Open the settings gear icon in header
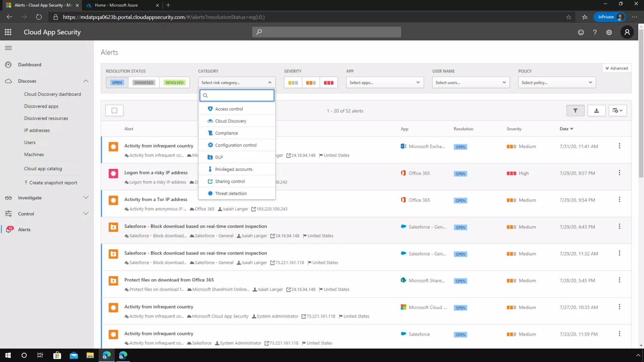This screenshot has height=362, width=644. tap(609, 32)
